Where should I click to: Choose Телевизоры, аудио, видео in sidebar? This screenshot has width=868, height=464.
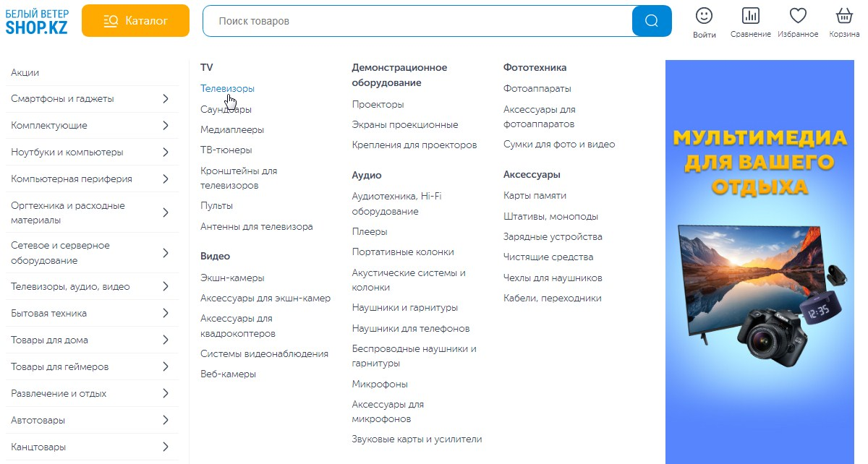point(70,287)
